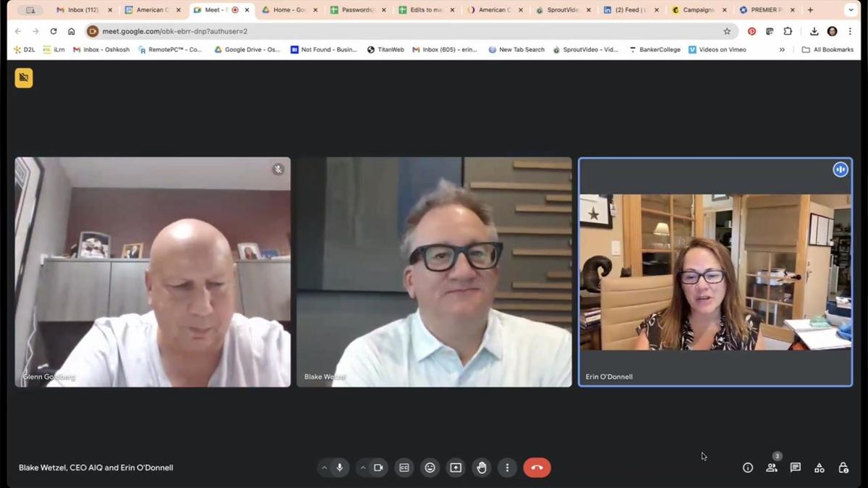The image size is (868, 488).
Task: Switch to the SproutVideo browser tab
Action: coord(563,10)
